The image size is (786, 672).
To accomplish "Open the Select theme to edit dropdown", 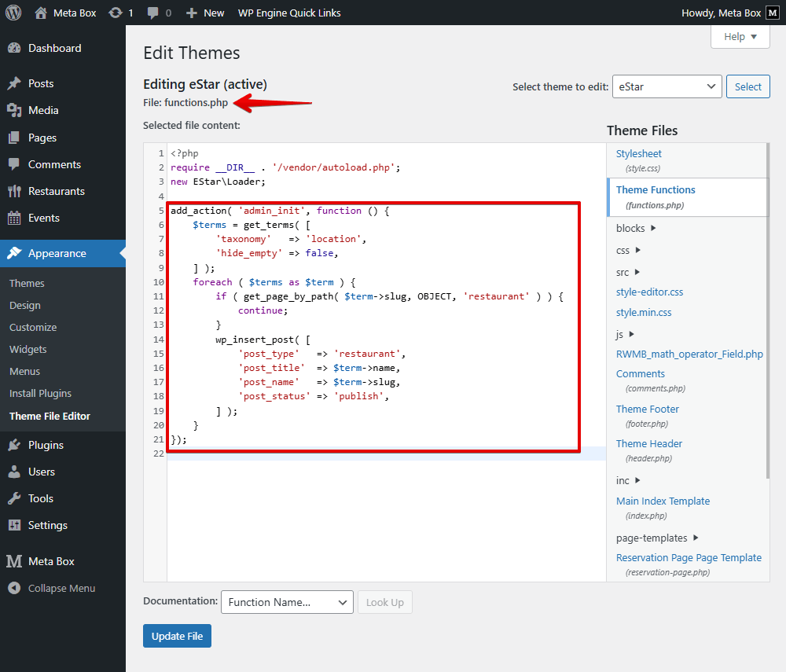I will click(x=667, y=86).
